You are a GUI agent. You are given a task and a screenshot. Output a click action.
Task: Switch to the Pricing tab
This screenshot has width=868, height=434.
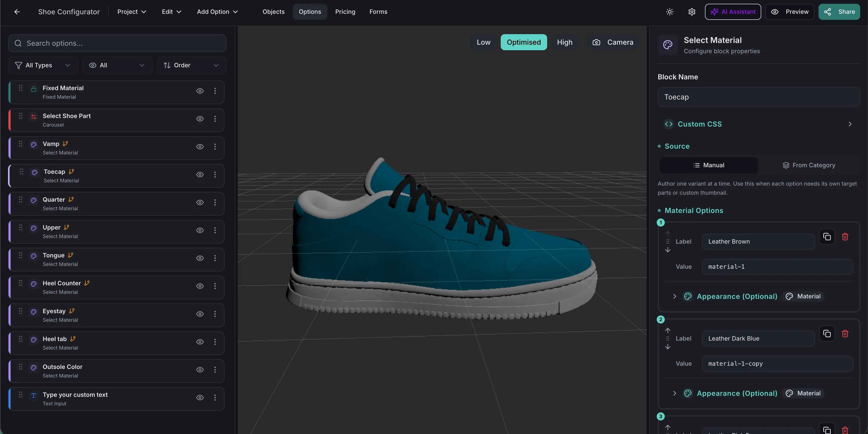345,12
